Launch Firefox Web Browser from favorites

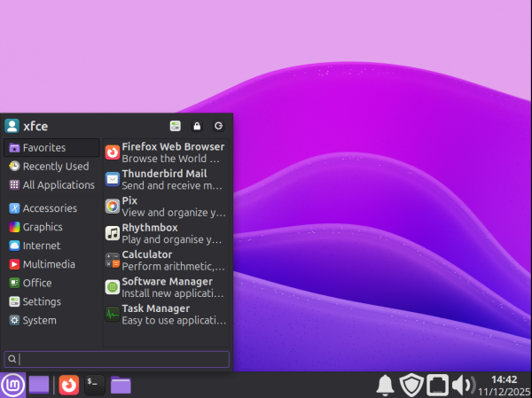[x=166, y=152]
